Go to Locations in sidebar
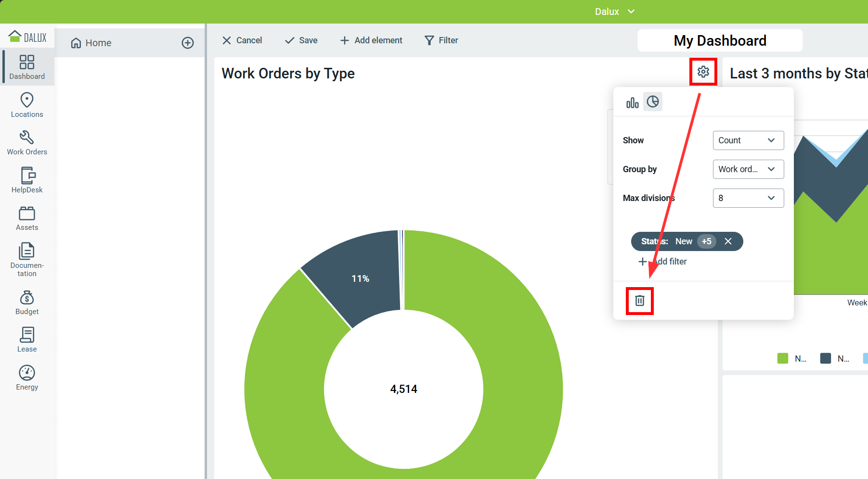Image resolution: width=868 pixels, height=479 pixels. tap(27, 105)
